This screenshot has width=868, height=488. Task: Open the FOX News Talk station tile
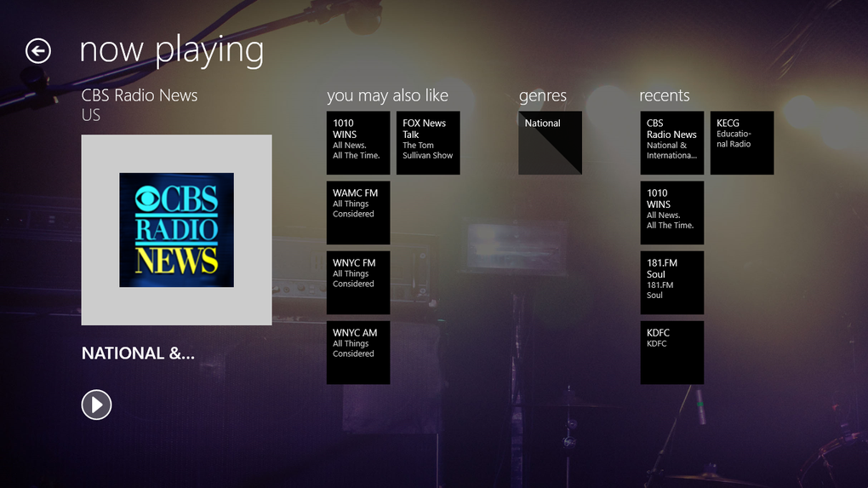[428, 143]
